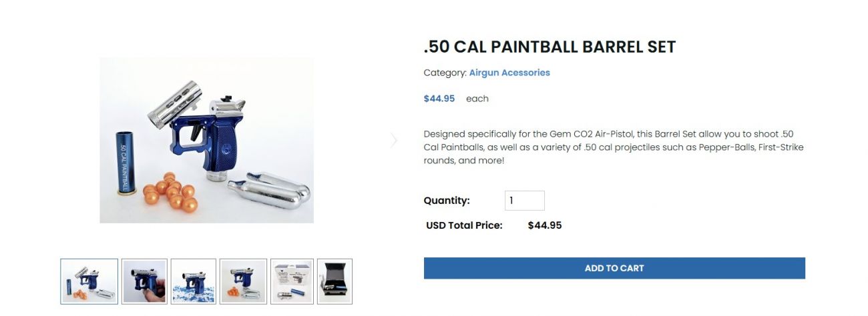Choose the fourth thumbnail with orange balls
This screenshot has height=316, width=868.
243,281
